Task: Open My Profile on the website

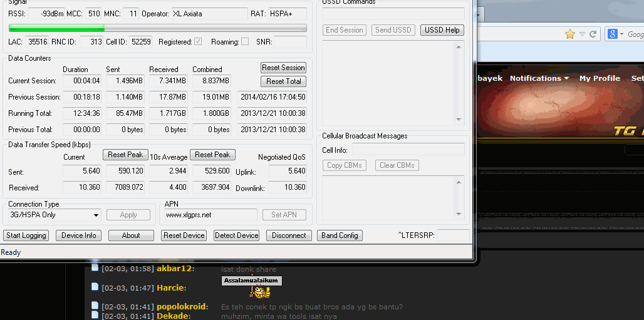Action: (600, 78)
